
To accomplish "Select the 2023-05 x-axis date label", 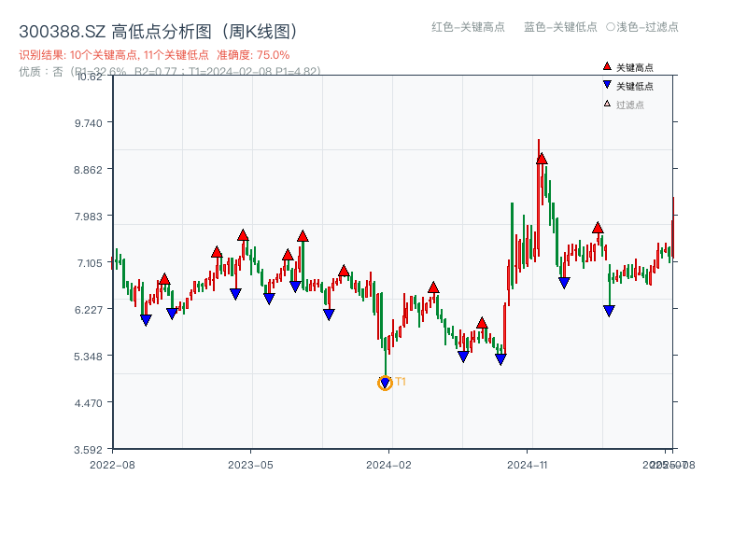I will (x=251, y=464).
